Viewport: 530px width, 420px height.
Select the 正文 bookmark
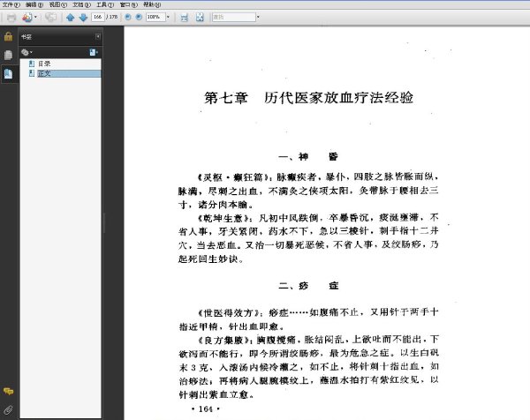pos(44,73)
